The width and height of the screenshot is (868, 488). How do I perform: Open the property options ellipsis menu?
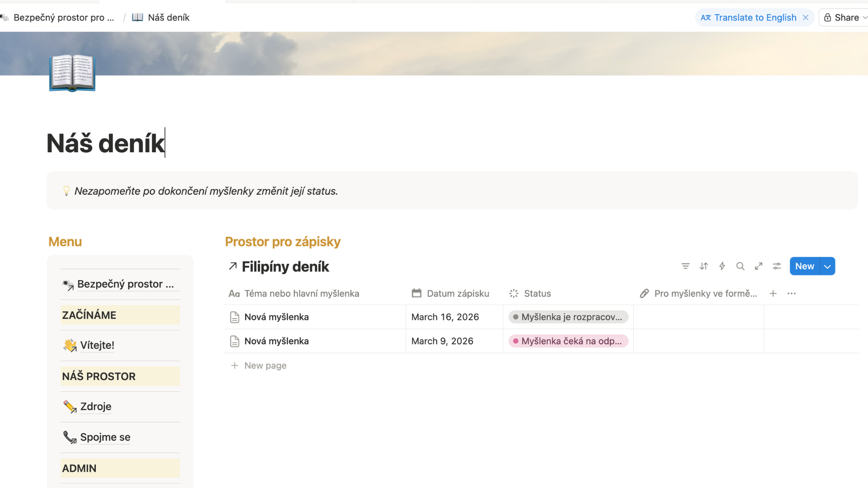[791, 293]
